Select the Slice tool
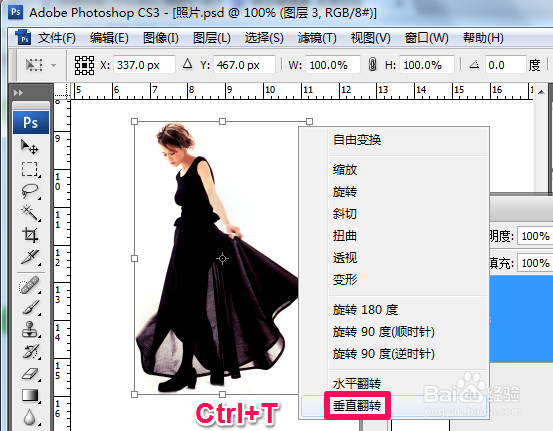This screenshot has width=553, height=431. [30, 257]
